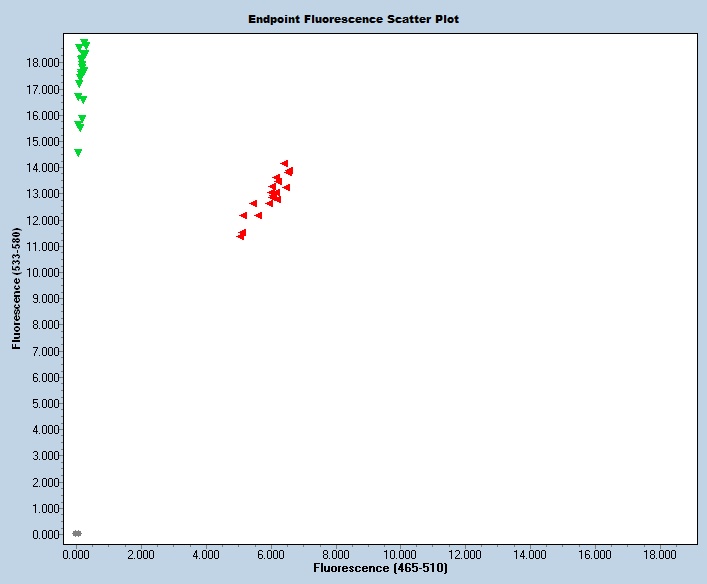707x584 pixels.
Task: Click the 18.000 tick label on y-axis
Action: click(40, 63)
